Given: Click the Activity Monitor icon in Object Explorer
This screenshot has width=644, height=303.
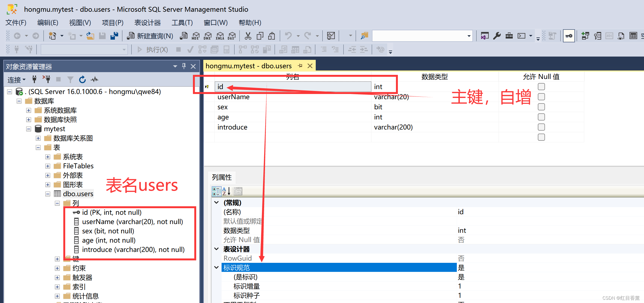Looking at the screenshot, I should tap(94, 80).
